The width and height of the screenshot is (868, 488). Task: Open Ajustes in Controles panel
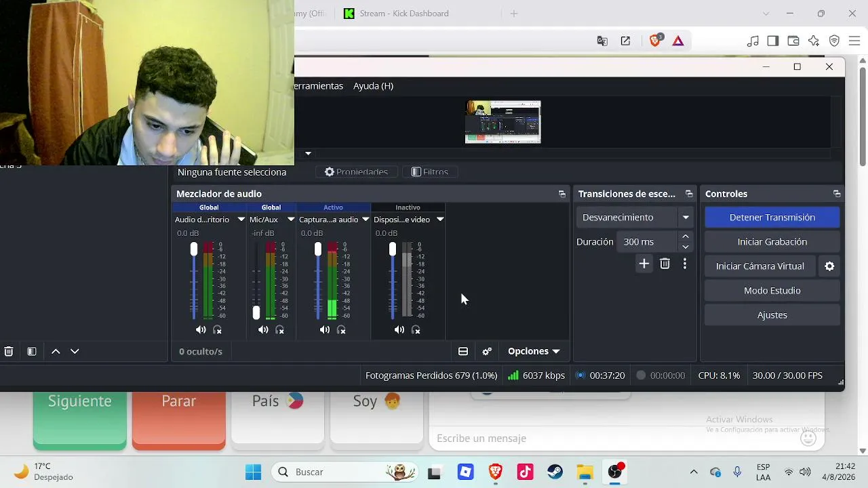(x=772, y=315)
